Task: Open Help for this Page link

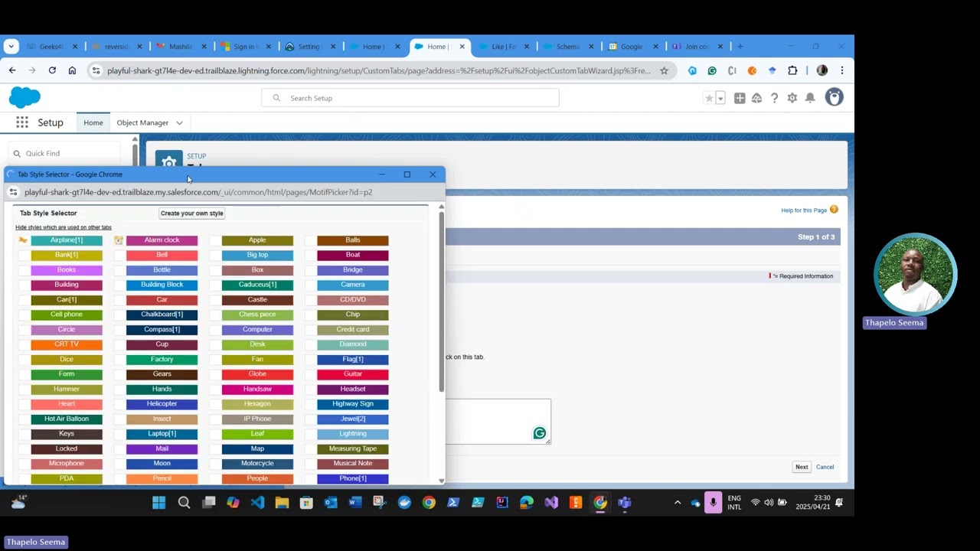Action: (x=804, y=210)
